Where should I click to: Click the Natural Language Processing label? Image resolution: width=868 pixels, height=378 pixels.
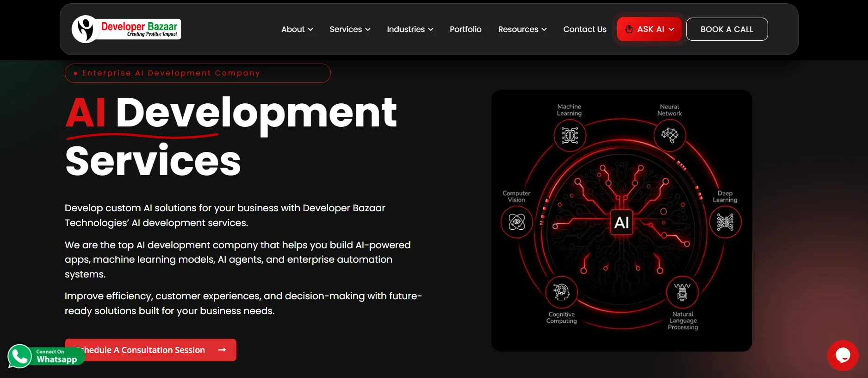[x=683, y=321]
